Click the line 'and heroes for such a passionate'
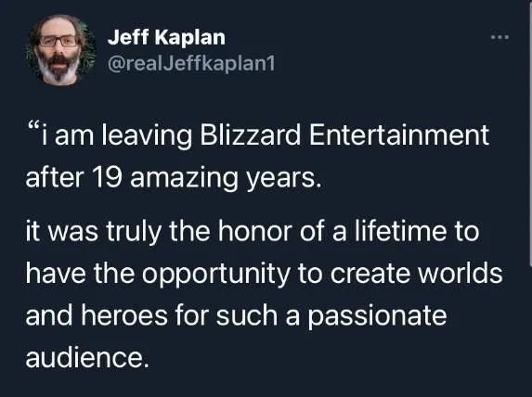 coord(236,316)
